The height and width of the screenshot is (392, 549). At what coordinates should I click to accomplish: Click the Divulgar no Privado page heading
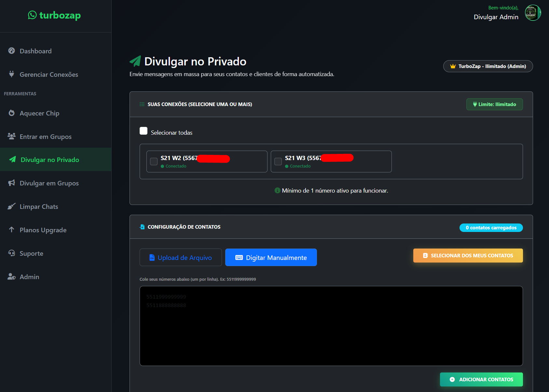point(195,61)
